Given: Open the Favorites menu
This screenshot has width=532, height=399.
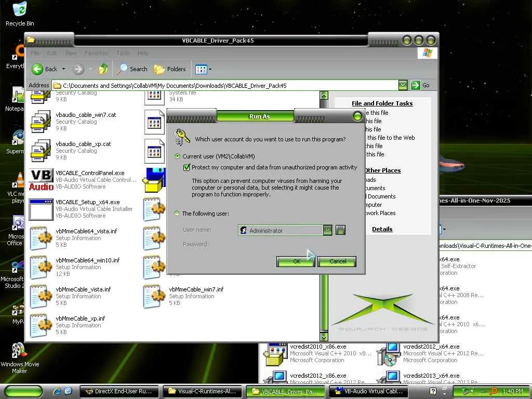Looking at the screenshot, I should click(96, 53).
